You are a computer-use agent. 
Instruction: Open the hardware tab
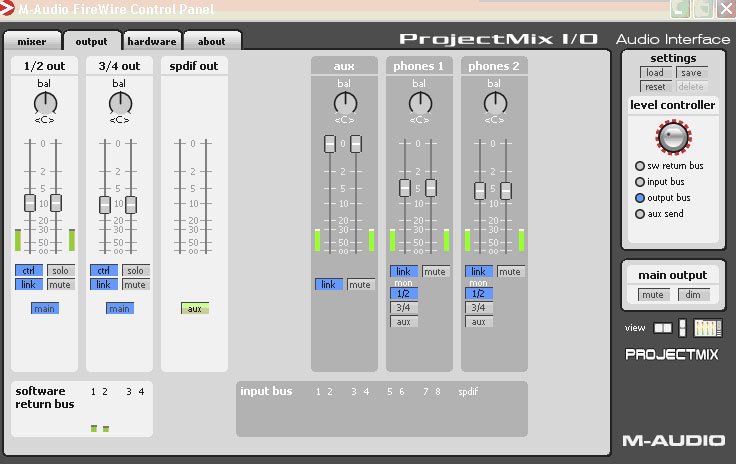pyautogui.click(x=152, y=41)
